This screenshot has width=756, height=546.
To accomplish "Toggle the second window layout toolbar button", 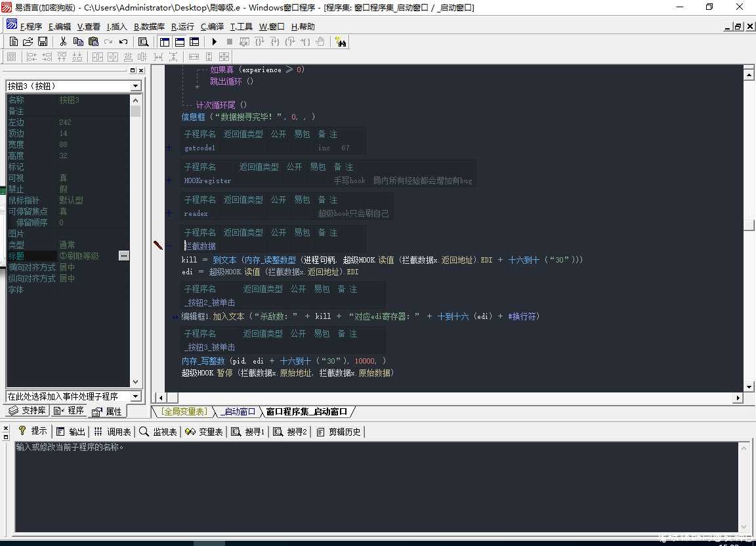I will [x=179, y=42].
